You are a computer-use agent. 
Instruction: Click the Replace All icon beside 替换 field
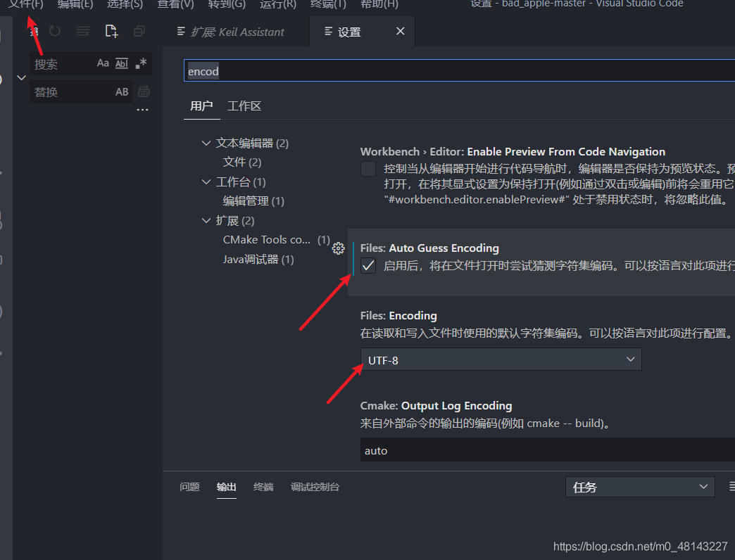click(144, 90)
